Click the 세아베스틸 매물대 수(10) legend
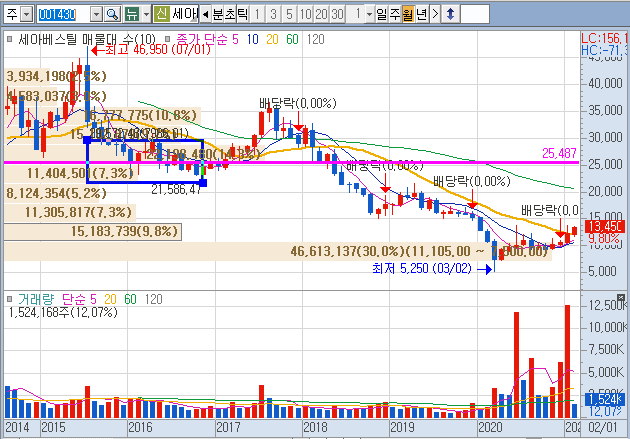The image size is (630, 439). 87,39
